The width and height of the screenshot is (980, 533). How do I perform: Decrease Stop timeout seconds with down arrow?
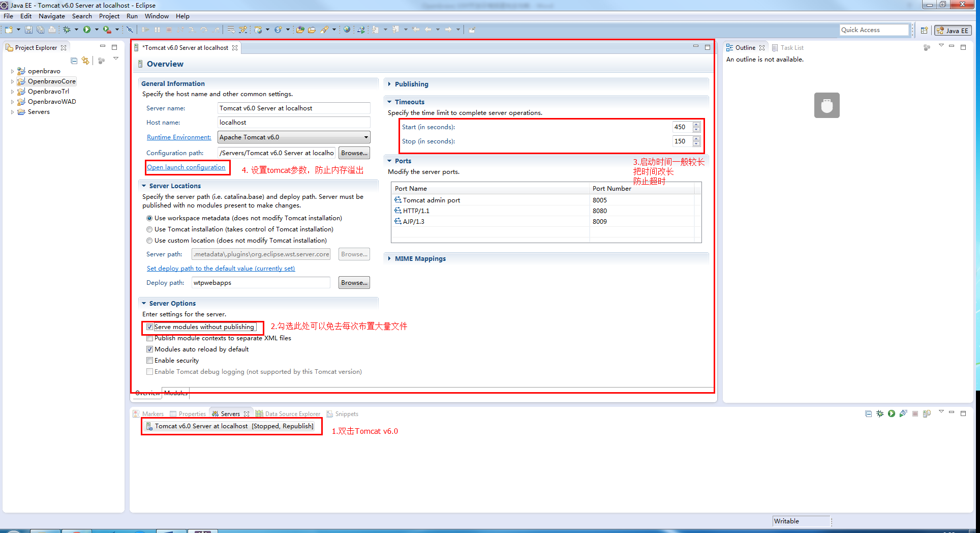coord(696,144)
